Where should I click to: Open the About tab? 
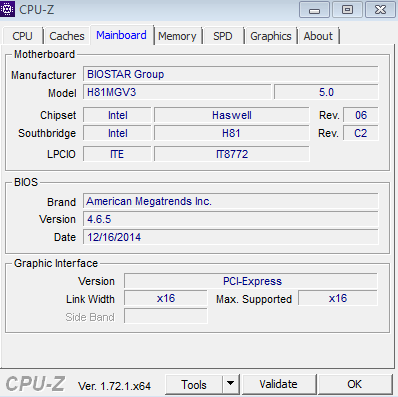(x=318, y=36)
